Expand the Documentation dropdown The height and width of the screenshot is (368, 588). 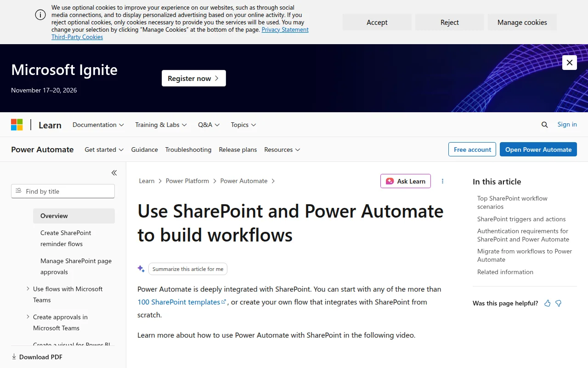click(x=98, y=125)
